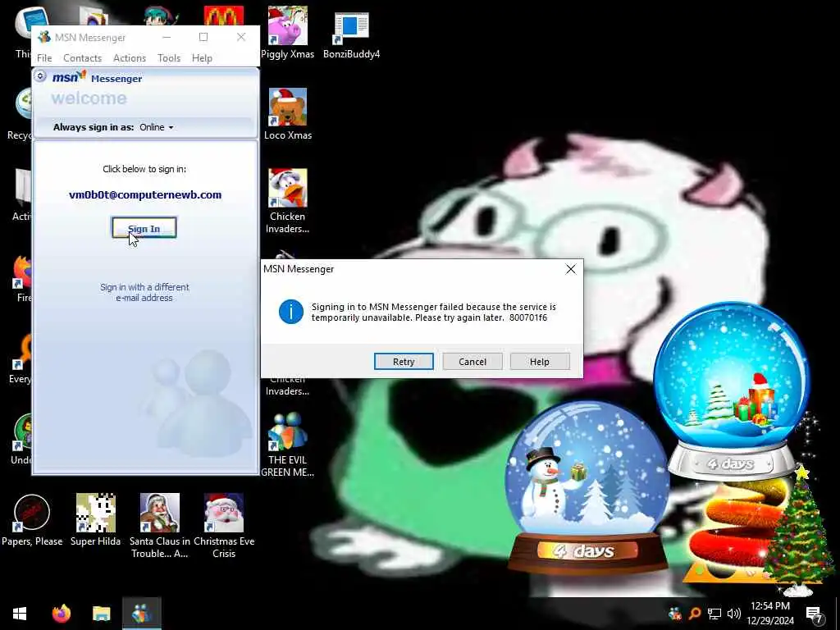
Task: Select the upper Chicken Invaders desktop icon
Action: (287, 201)
